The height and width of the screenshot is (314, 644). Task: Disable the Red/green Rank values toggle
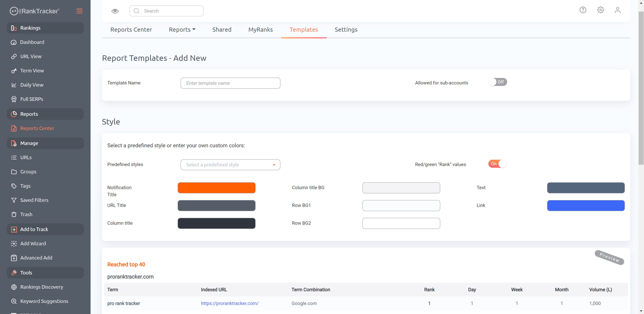(497, 164)
